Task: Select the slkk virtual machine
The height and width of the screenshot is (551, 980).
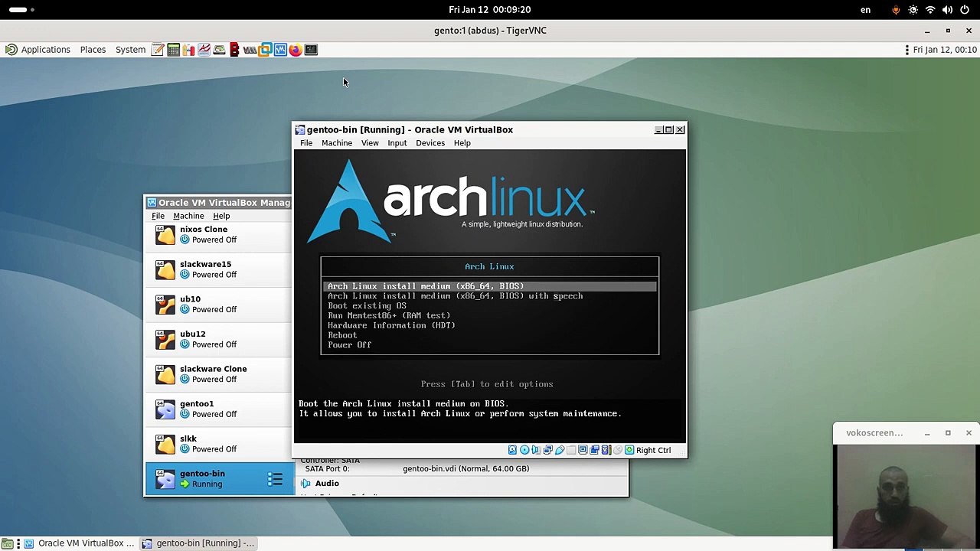Action: (219, 444)
